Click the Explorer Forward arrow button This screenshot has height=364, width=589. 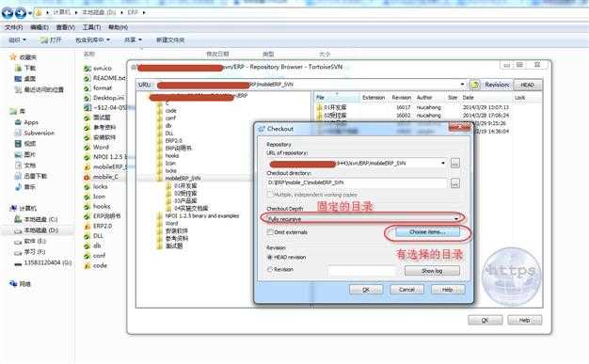coord(21,13)
